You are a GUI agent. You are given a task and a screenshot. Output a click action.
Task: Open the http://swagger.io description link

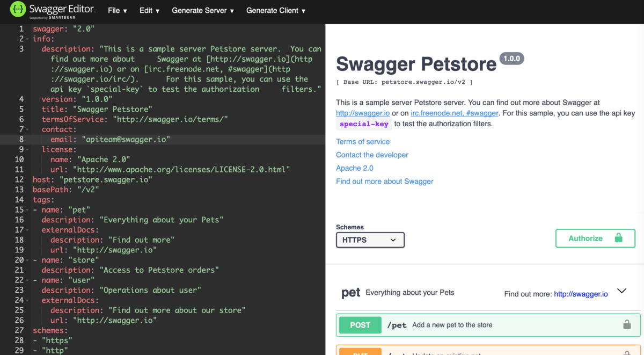point(363,113)
